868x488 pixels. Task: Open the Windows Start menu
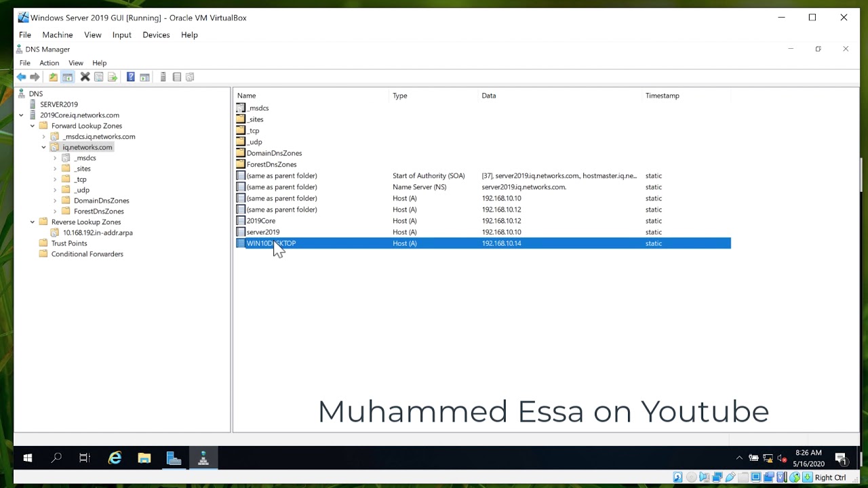click(28, 459)
